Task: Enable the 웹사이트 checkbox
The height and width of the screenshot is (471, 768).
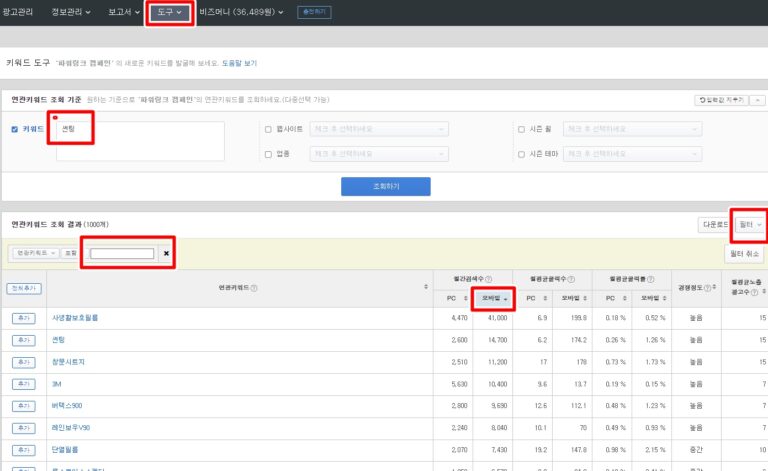Action: [x=267, y=129]
